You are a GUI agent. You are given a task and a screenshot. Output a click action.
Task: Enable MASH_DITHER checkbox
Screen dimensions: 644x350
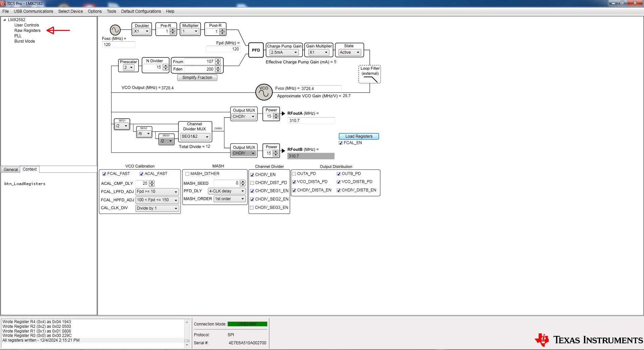coord(187,174)
